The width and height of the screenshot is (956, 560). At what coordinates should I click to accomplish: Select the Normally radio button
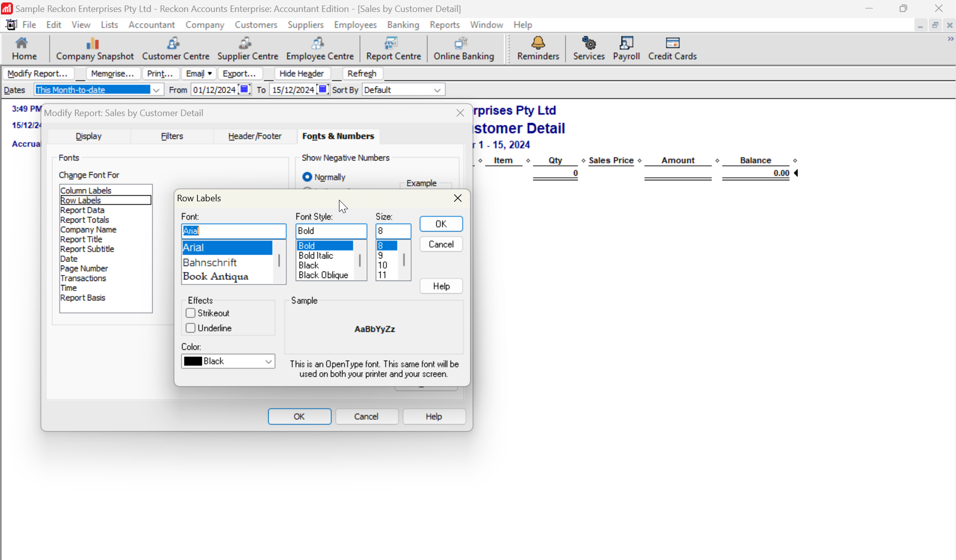[307, 177]
